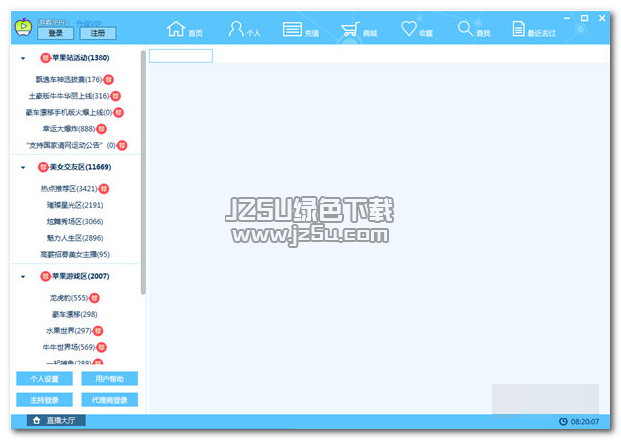Open the 商城 shopping cart icon
Screen dimensions: 621x440
coord(351,29)
